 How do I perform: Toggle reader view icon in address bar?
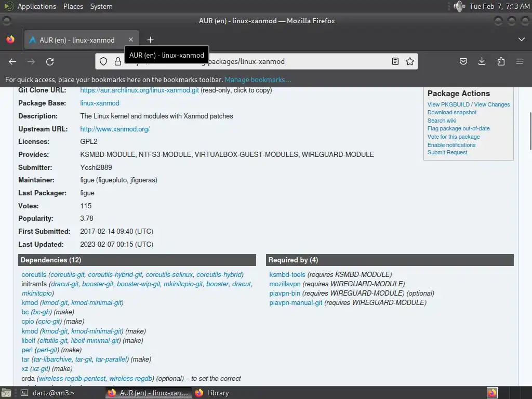pos(395,61)
